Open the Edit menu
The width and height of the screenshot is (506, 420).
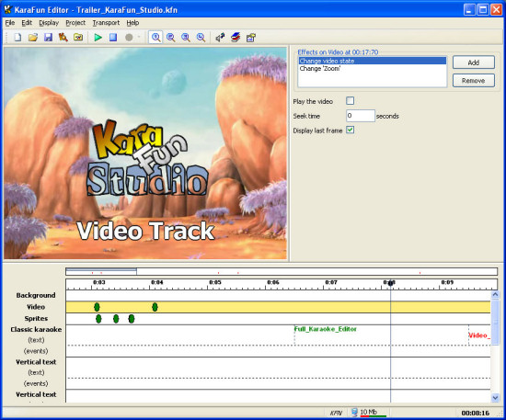27,23
